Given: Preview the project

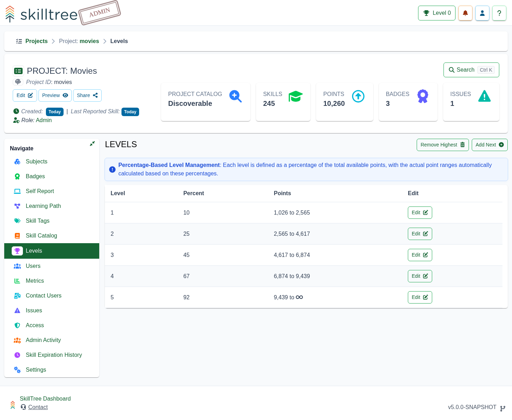Looking at the screenshot, I should click(55, 95).
